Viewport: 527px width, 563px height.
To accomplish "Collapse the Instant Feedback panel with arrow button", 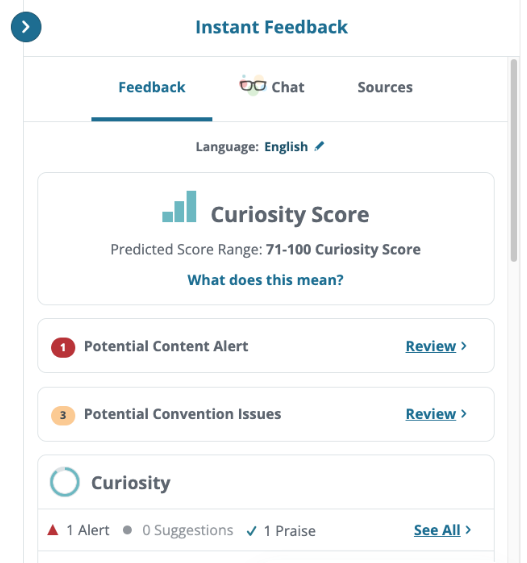I will pos(26,27).
